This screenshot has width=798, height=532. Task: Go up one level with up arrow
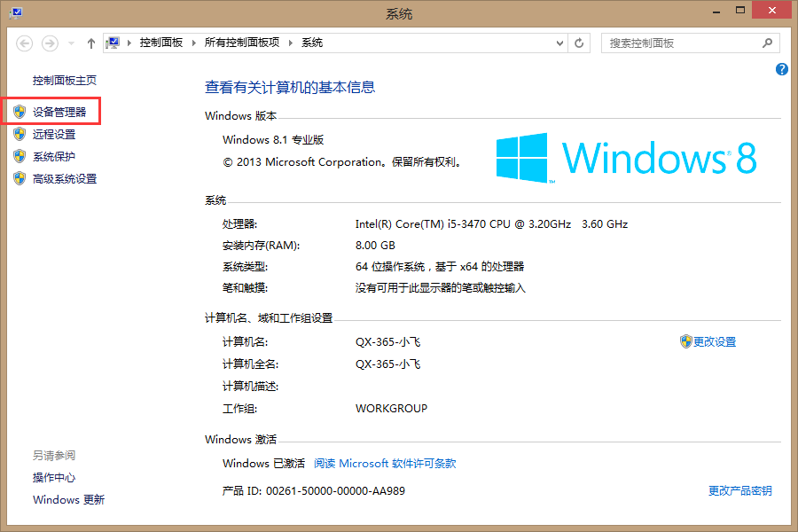click(x=90, y=43)
